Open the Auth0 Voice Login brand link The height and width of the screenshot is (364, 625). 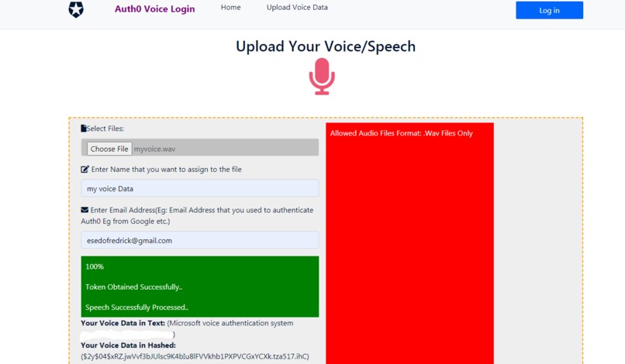click(154, 9)
